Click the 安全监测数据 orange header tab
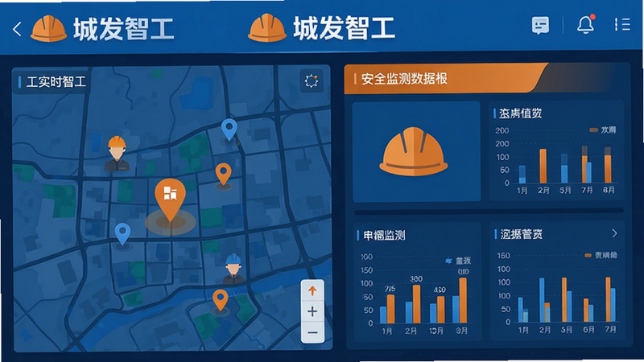 coord(446,79)
